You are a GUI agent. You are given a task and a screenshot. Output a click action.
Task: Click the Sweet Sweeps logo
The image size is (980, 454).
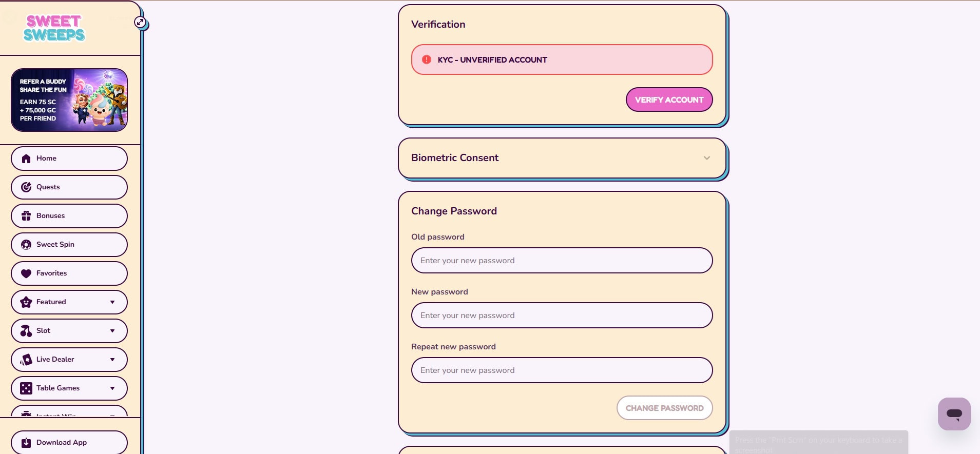coord(54,28)
